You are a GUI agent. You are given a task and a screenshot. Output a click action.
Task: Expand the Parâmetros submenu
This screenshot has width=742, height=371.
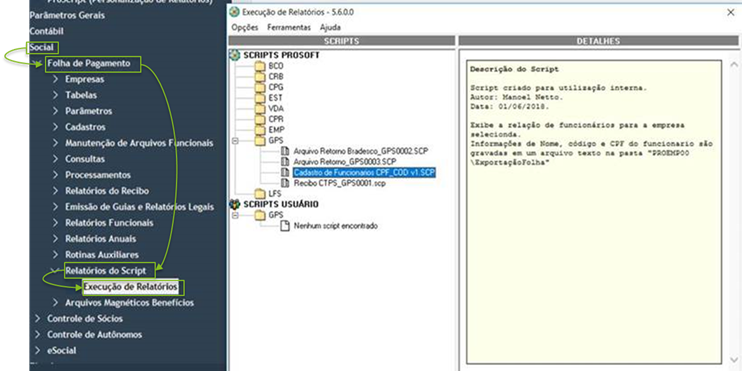56,111
